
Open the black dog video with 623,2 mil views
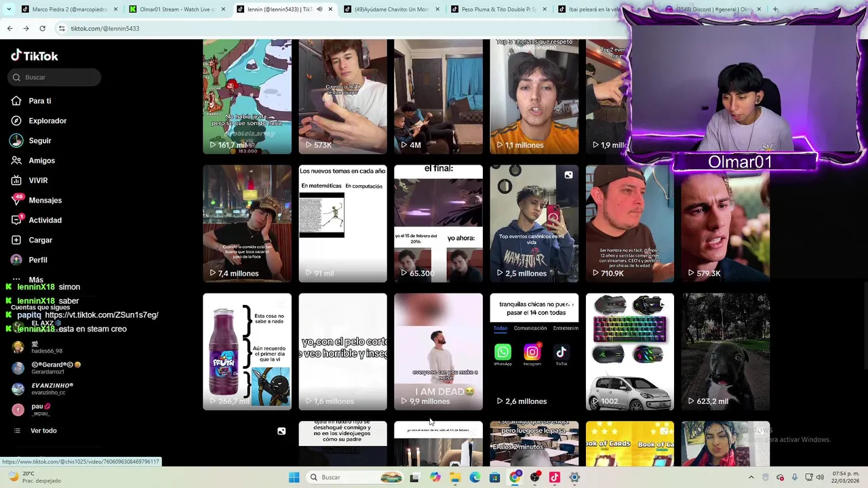(726, 352)
